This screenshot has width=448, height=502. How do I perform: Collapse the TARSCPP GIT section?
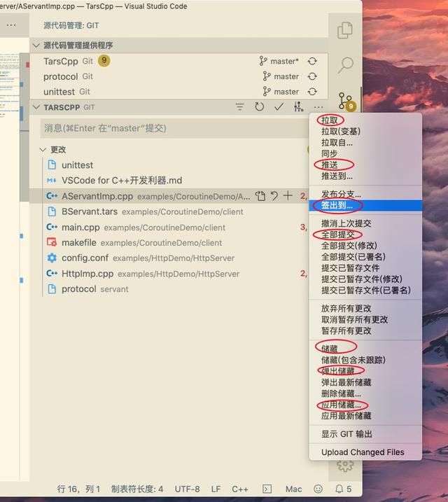36,107
